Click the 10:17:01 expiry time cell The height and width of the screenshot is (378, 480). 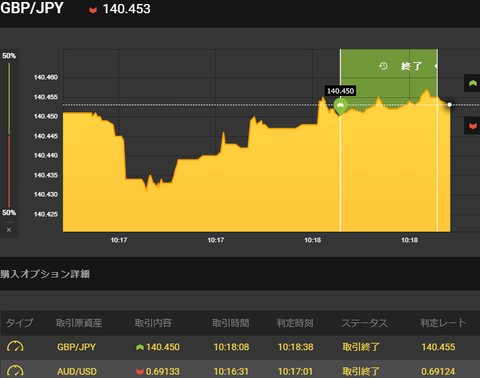[295, 371]
